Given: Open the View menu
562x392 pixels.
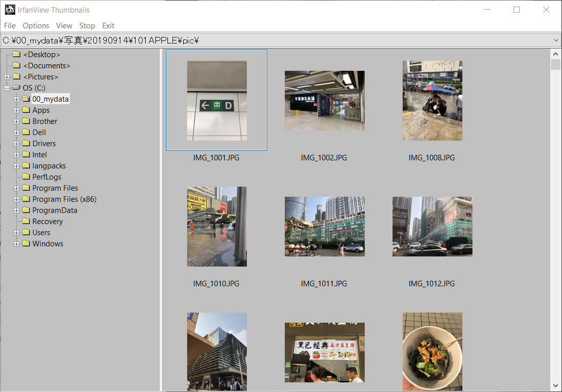Looking at the screenshot, I should pos(64,26).
